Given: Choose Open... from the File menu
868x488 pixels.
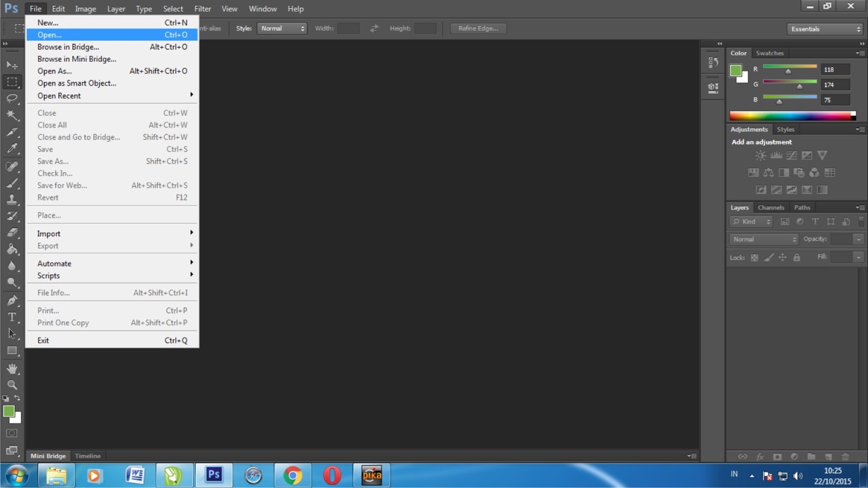Looking at the screenshot, I should click(x=112, y=35).
